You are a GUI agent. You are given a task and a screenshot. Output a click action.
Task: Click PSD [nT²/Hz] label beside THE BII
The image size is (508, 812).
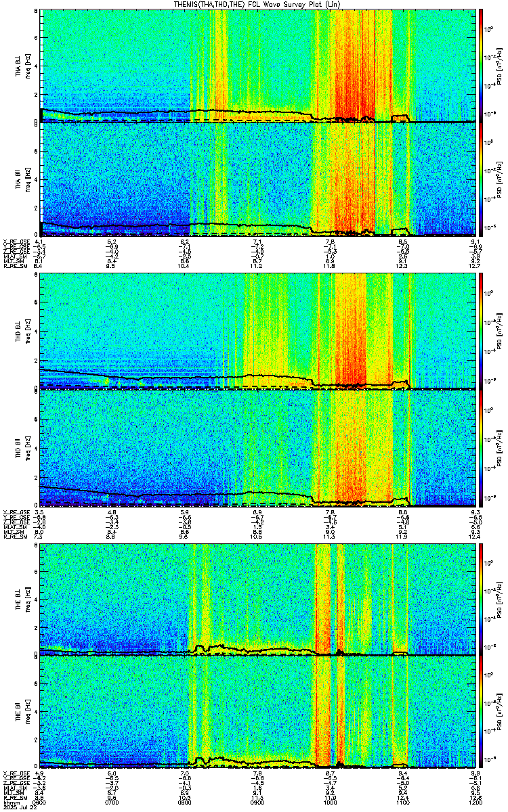[499, 713]
